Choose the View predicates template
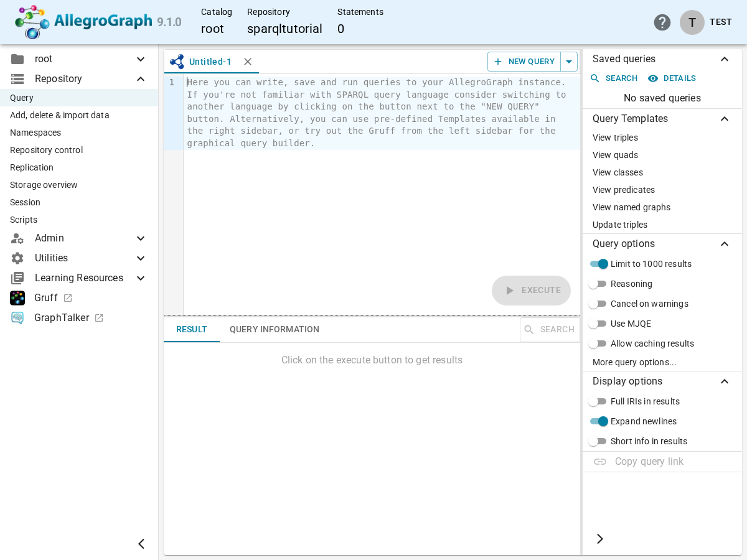 click(x=624, y=190)
